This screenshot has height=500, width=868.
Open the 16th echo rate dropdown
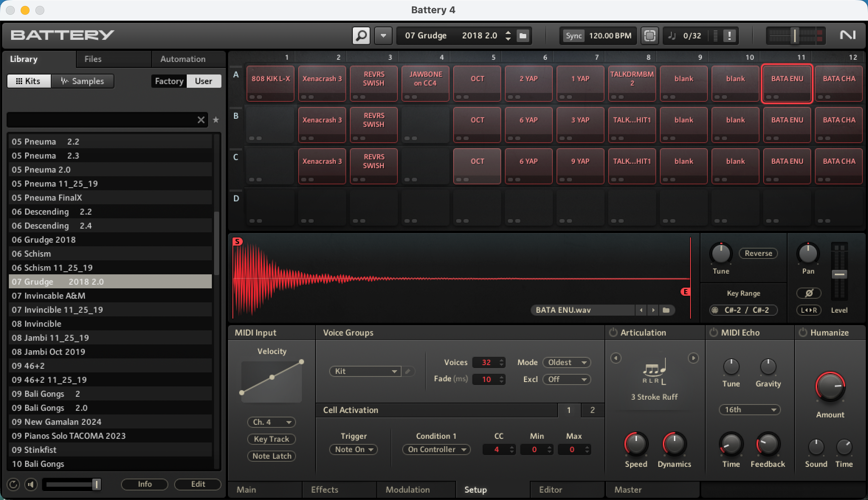[750, 410]
